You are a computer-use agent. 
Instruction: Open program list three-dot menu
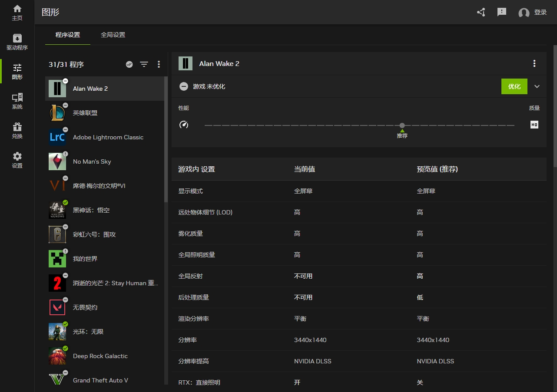pyautogui.click(x=159, y=64)
